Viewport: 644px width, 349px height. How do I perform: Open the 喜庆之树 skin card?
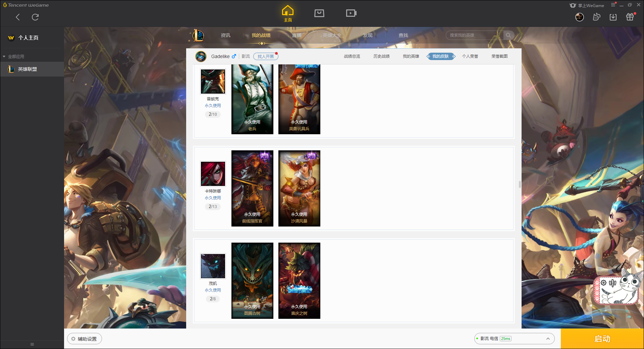click(x=299, y=281)
